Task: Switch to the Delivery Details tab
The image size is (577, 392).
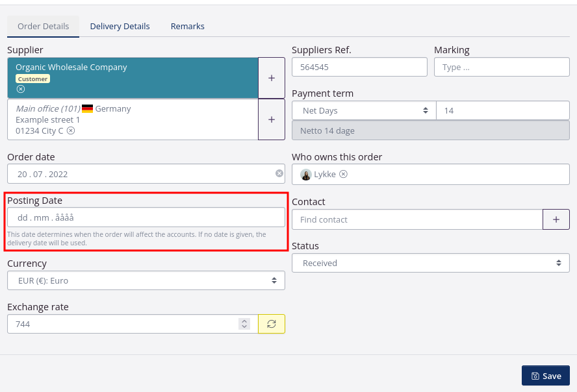Action: [x=120, y=26]
